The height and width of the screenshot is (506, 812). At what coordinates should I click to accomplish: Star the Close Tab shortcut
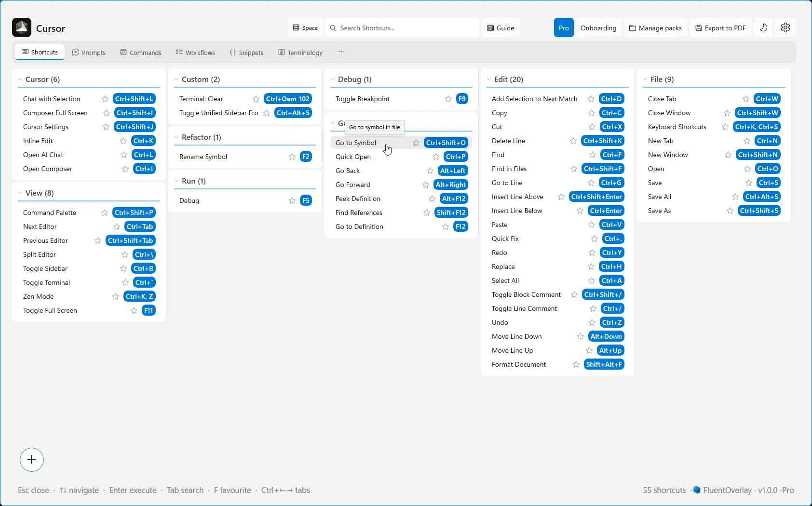point(746,99)
